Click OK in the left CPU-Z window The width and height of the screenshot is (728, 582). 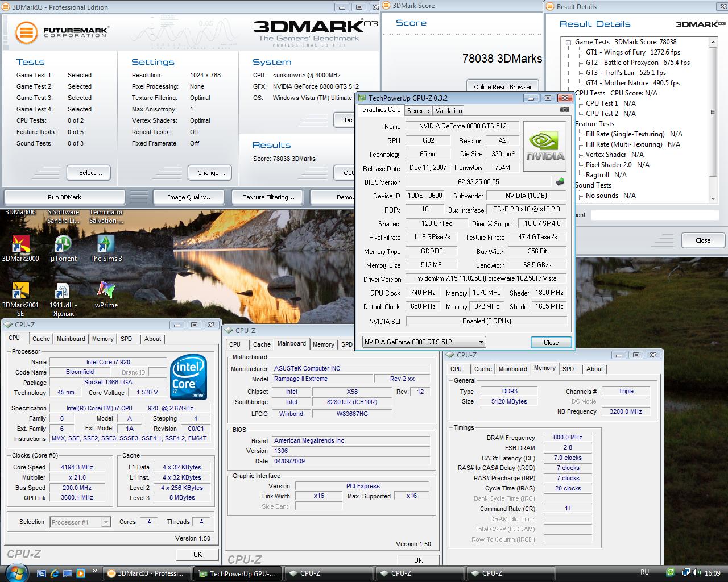pyautogui.click(x=197, y=554)
